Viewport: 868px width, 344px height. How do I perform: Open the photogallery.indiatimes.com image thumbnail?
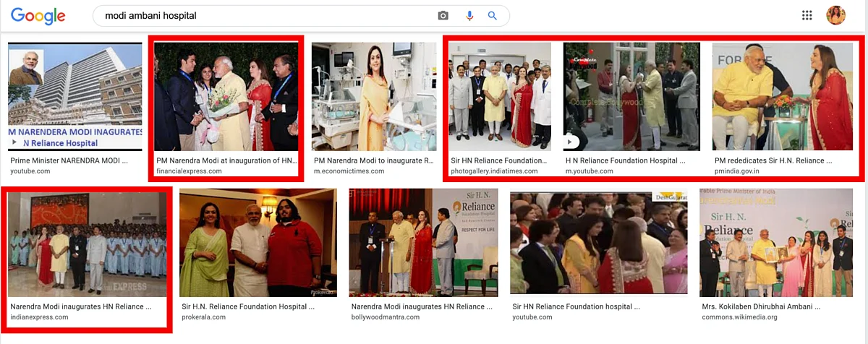[x=500, y=96]
